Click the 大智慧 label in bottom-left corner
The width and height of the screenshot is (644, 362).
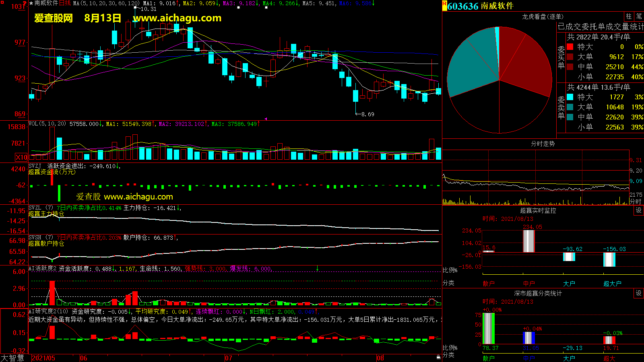pyautogui.click(x=12, y=358)
